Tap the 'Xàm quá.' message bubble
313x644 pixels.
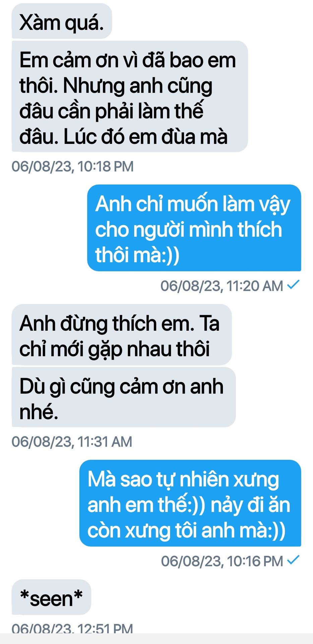[x=62, y=21]
